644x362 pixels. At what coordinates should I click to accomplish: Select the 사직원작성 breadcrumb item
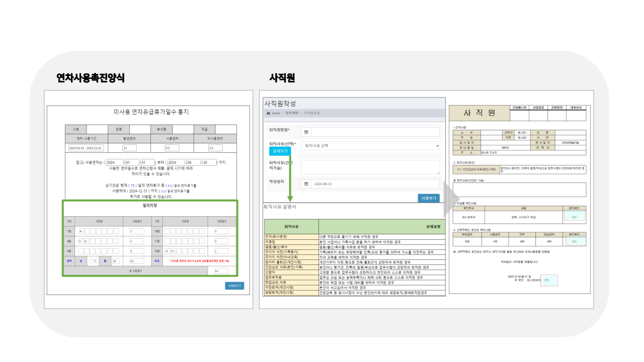(313, 113)
